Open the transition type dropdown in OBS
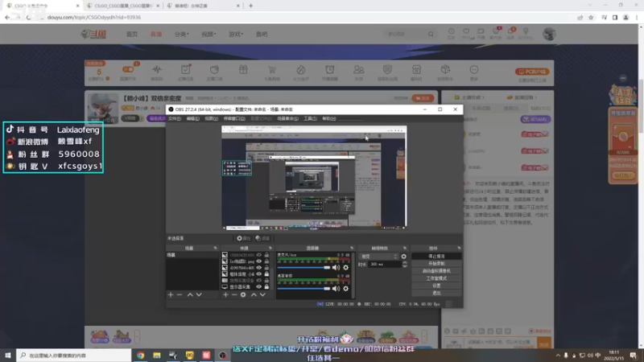Viewport: 644px width, 362px height. [378, 257]
